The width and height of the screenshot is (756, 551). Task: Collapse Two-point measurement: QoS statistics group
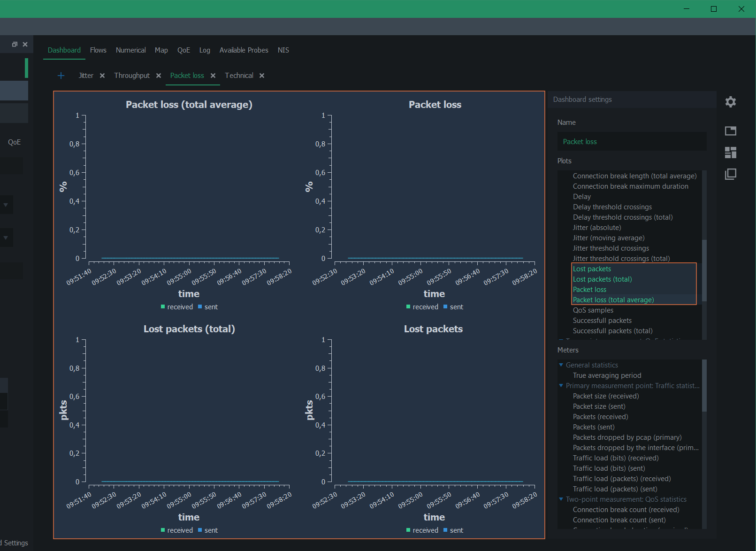(561, 499)
